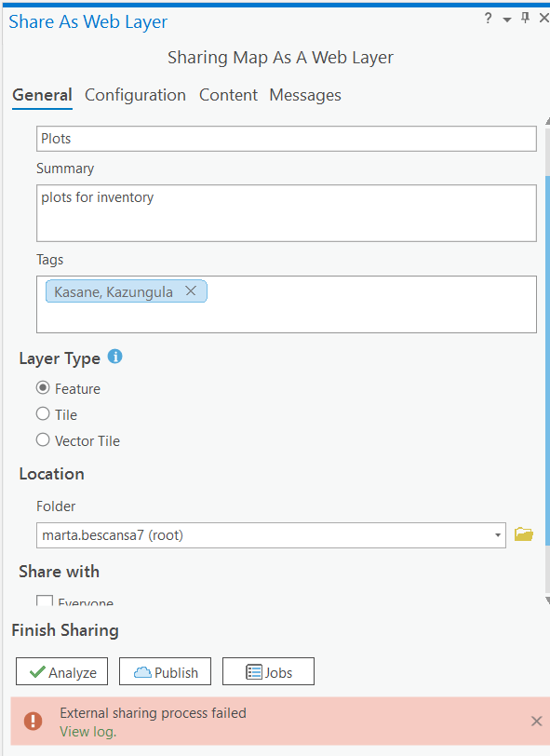This screenshot has width=550, height=756.
Task: Open the help question mark icon
Action: [x=488, y=19]
